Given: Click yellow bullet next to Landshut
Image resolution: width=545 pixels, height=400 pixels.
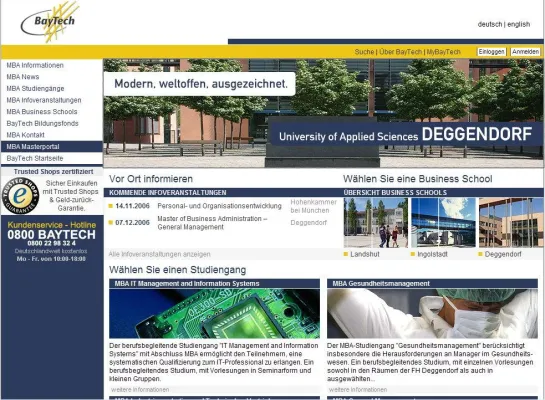Looking at the screenshot, I should [346, 254].
